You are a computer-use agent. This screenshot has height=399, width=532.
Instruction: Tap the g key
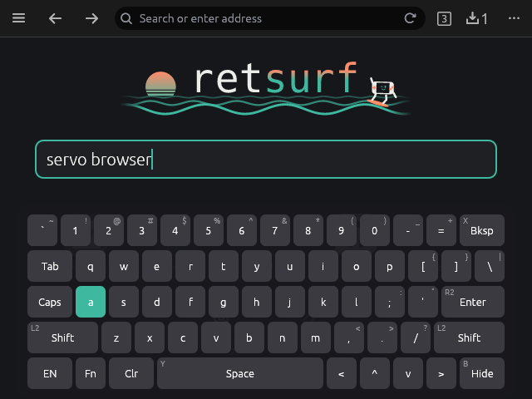point(224,302)
